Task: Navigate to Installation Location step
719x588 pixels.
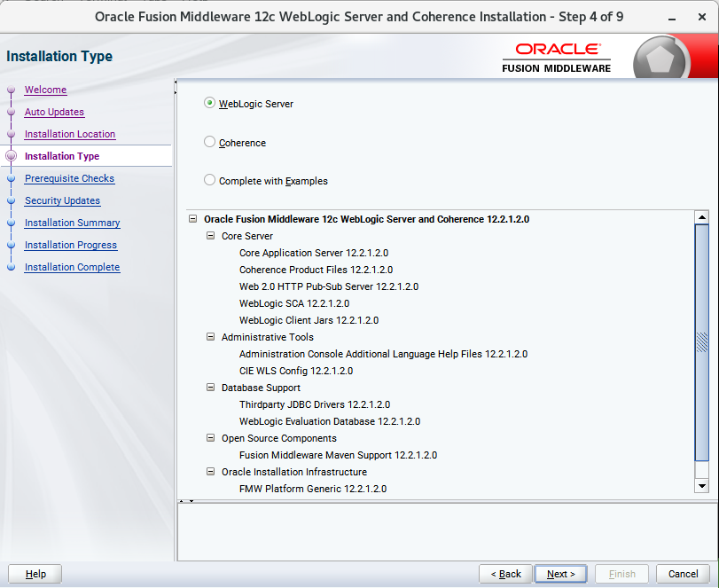Action: point(70,134)
